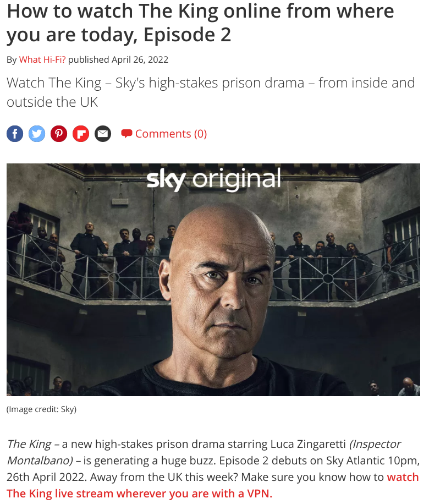The image size is (429, 504).
Task: Click the Image credit: Sky caption
Action: tap(41, 409)
